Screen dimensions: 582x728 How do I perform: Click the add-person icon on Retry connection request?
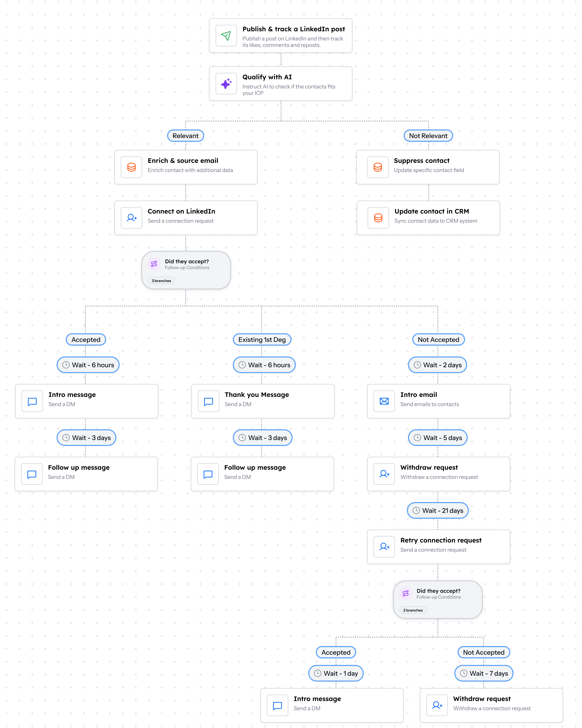coord(384,547)
